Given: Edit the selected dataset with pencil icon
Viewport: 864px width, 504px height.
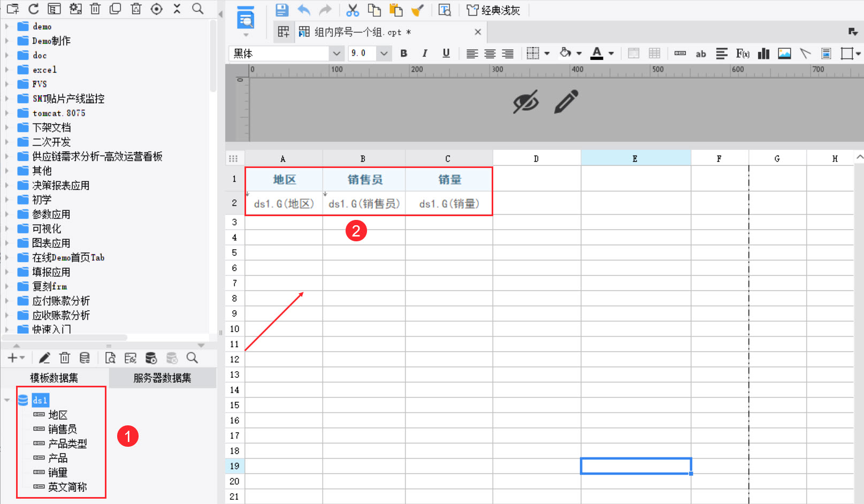Looking at the screenshot, I should coord(44,358).
